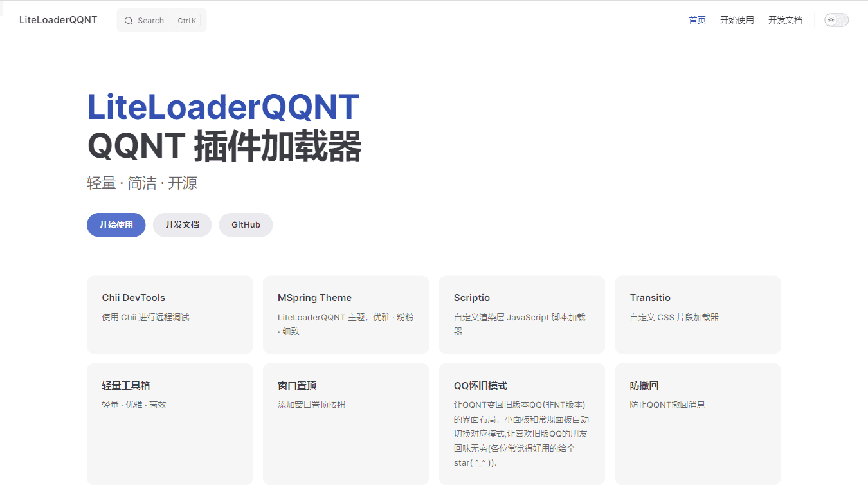Screen dimensions: 868x494
Task: Open the Chii DevTools card
Action: pos(170,315)
